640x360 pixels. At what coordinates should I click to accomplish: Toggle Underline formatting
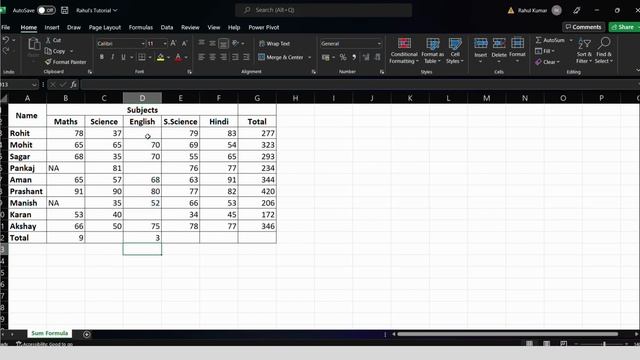click(123, 57)
